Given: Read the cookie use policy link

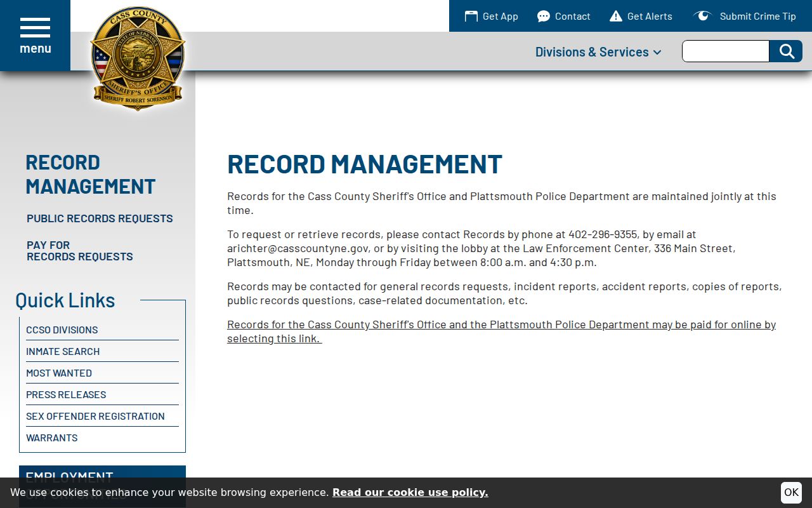Looking at the screenshot, I should coord(410,493).
